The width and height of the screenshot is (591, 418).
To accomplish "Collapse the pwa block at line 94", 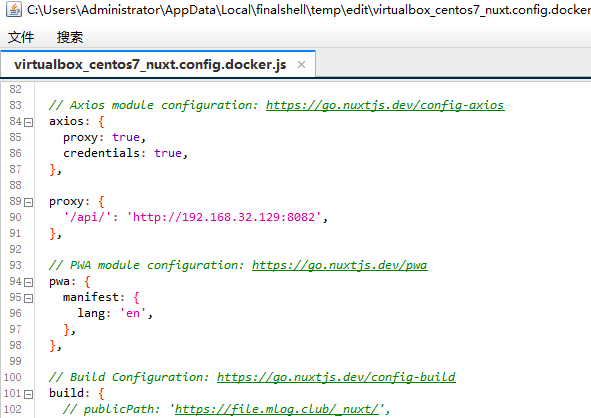I will [x=28, y=282].
